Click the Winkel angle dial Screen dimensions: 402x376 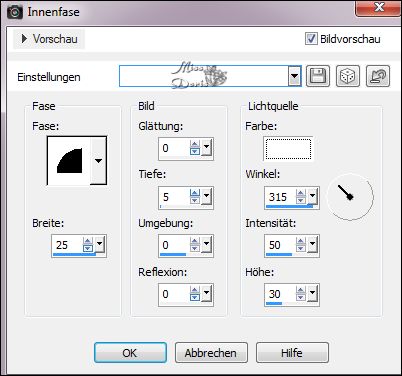tap(350, 197)
